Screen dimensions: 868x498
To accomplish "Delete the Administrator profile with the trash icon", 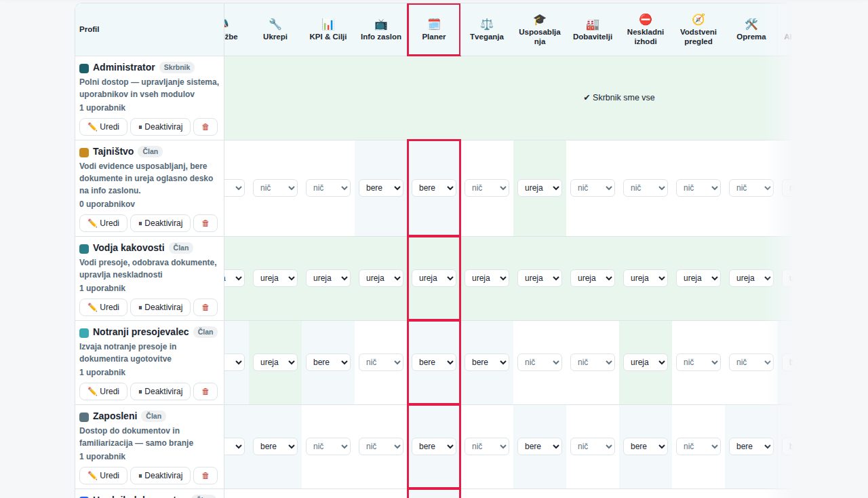I will pos(205,127).
